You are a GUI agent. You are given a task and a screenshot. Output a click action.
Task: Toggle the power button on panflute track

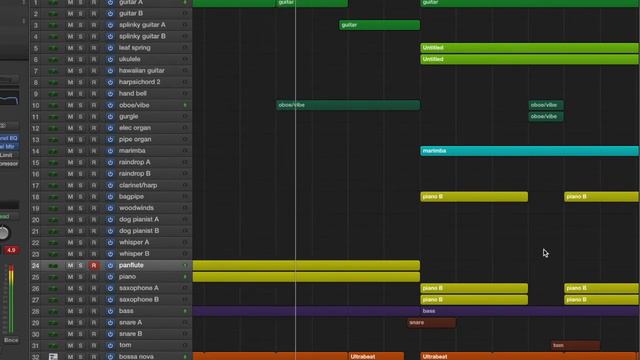pos(110,265)
